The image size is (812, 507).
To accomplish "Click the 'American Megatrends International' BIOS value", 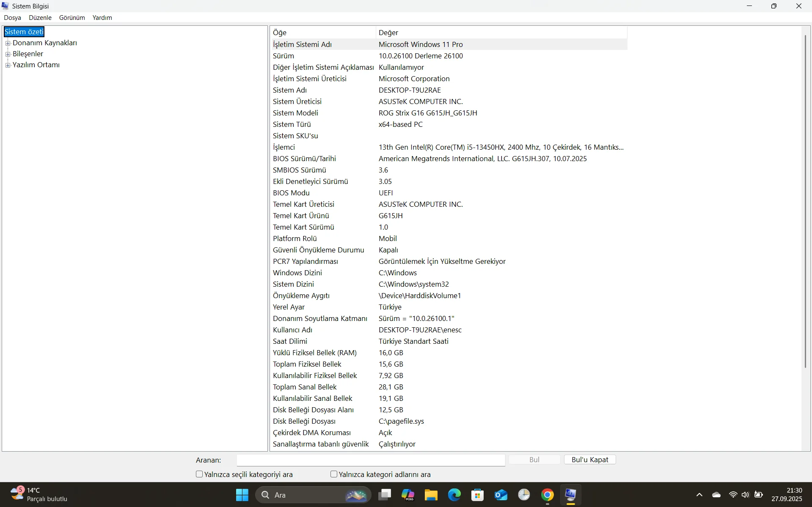I will pos(483,159).
